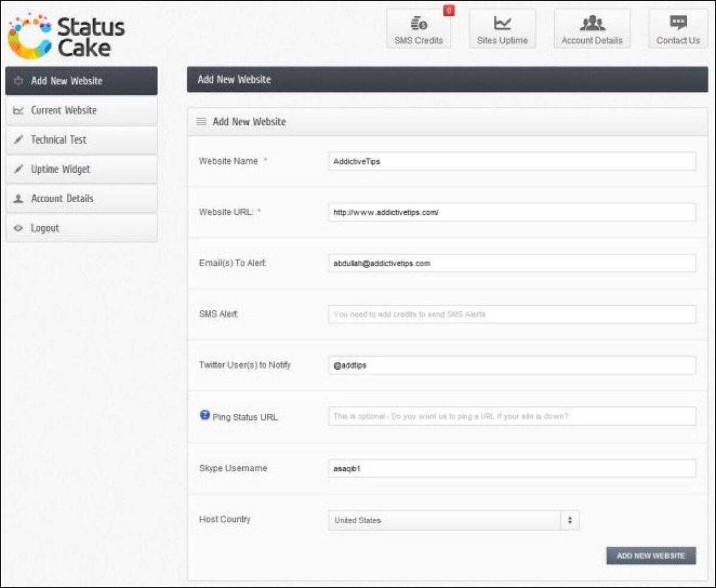Click the hamburger icon beside Add New Website heading
This screenshot has height=588, width=716.
tap(202, 122)
